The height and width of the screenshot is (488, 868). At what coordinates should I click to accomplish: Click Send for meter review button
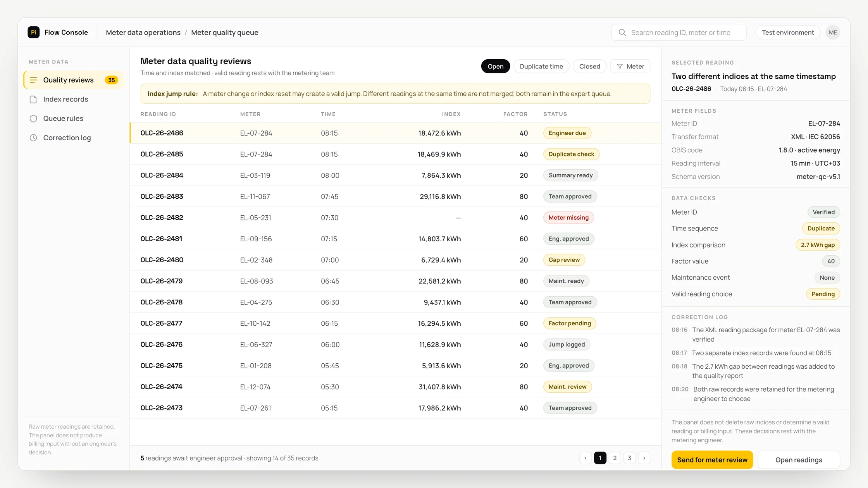tap(712, 460)
